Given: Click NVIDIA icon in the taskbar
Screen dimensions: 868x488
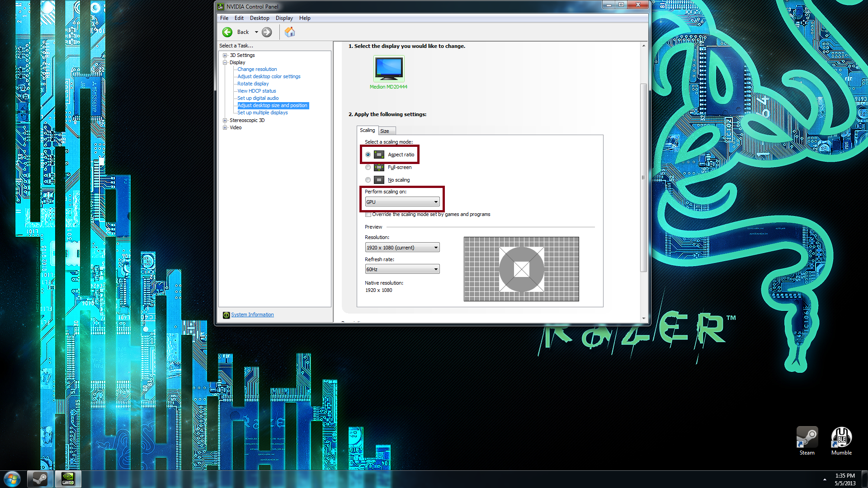Looking at the screenshot, I should 68,479.
